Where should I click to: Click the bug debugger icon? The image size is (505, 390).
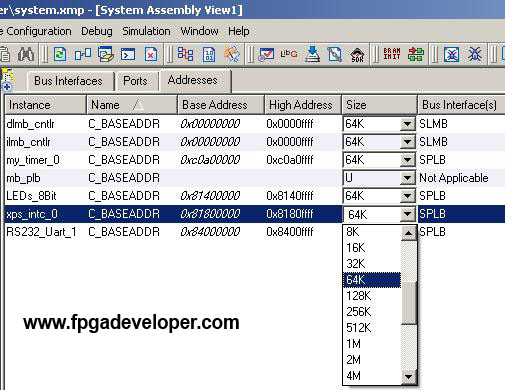(x=475, y=54)
